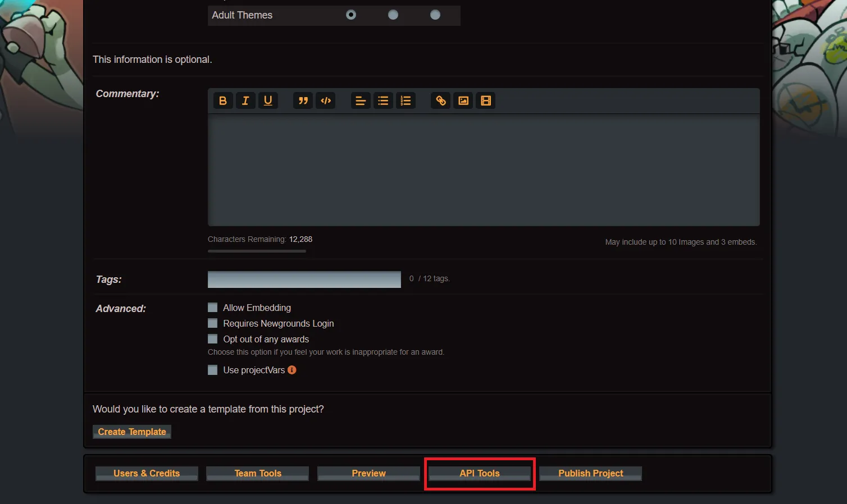Click the Create Template button

(131, 432)
